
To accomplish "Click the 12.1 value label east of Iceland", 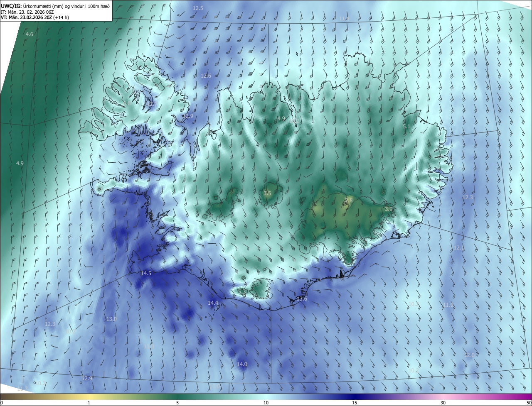I will pos(458,247).
